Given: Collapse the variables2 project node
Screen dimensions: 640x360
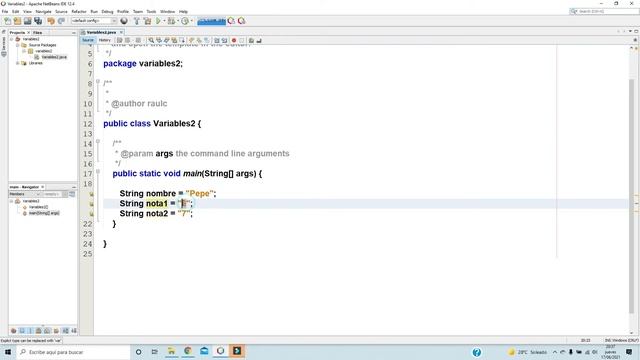Looking at the screenshot, I should point(11,39).
